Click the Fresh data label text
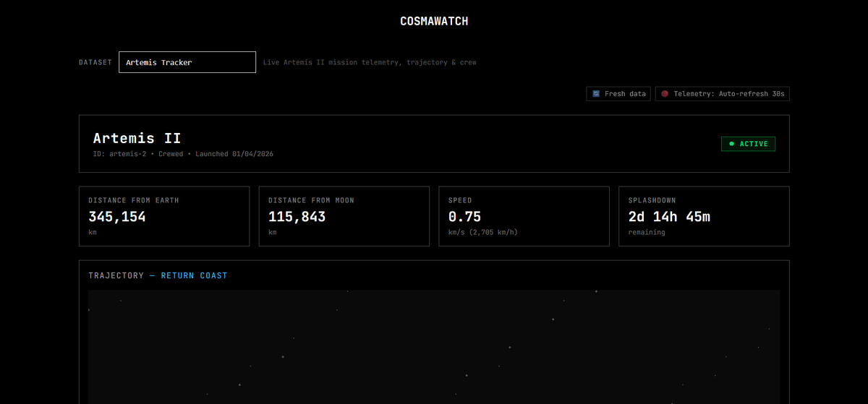This screenshot has height=404, width=868. click(625, 94)
